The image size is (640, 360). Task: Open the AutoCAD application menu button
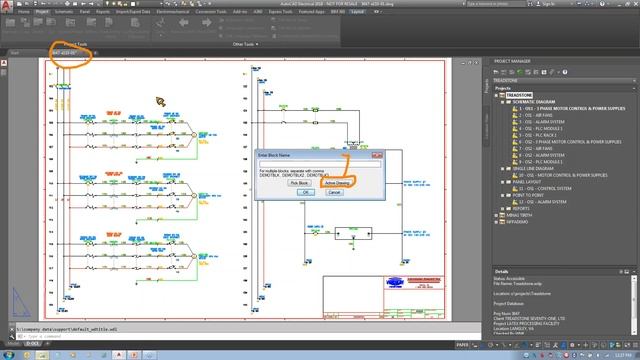(6, 6)
